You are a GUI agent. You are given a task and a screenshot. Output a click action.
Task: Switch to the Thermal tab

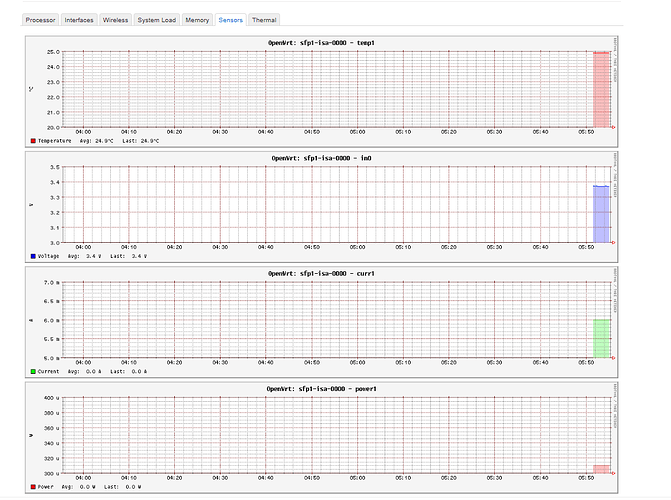tap(265, 19)
